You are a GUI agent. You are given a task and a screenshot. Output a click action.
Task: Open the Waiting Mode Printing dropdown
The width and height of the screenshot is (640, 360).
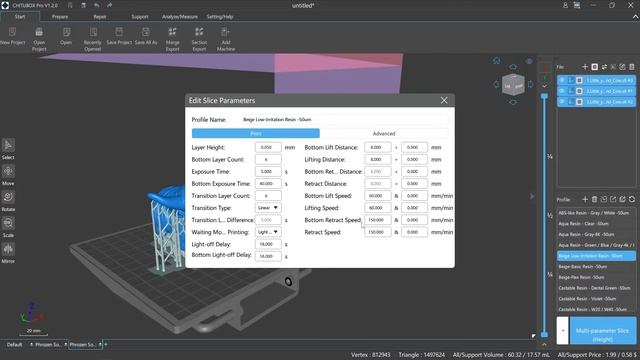click(268, 232)
